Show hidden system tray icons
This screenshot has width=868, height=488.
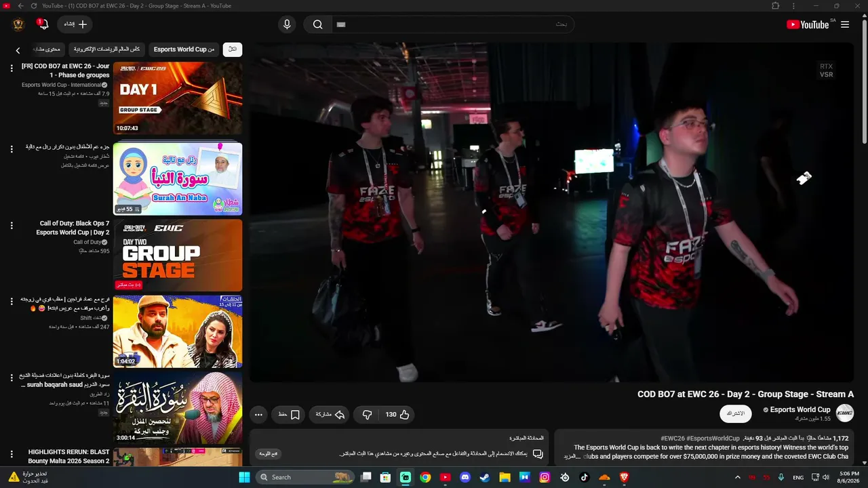tap(738, 477)
